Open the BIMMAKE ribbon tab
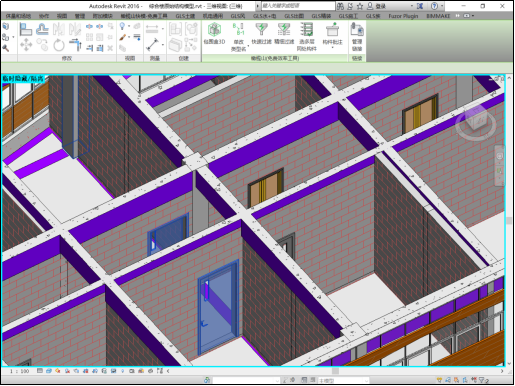This screenshot has width=515, height=386. (x=438, y=16)
